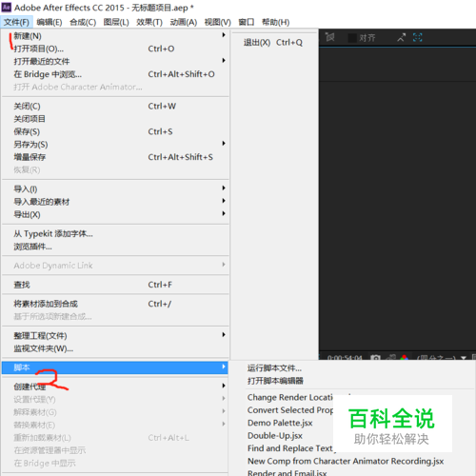The height and width of the screenshot is (476, 476).
Task: Choose 打开项目(O)... menu entry
Action: pyautogui.click(x=115, y=49)
